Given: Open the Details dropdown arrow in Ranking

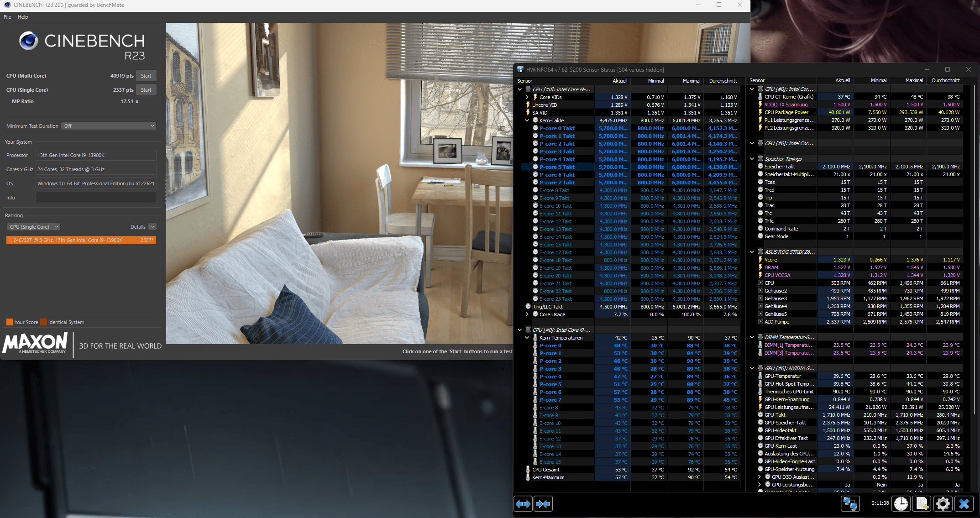Looking at the screenshot, I should coord(152,227).
